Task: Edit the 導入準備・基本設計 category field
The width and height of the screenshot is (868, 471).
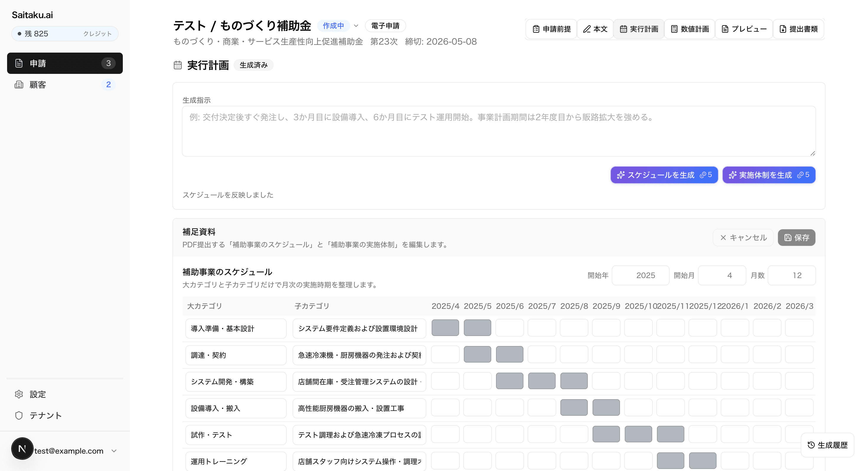Action: 236,328
